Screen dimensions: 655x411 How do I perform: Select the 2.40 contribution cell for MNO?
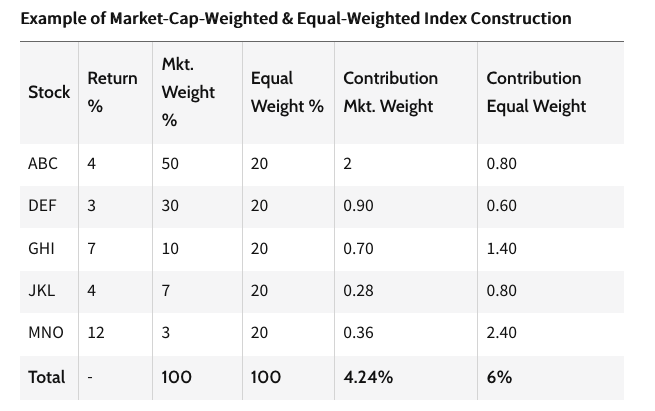pyautogui.click(x=502, y=333)
